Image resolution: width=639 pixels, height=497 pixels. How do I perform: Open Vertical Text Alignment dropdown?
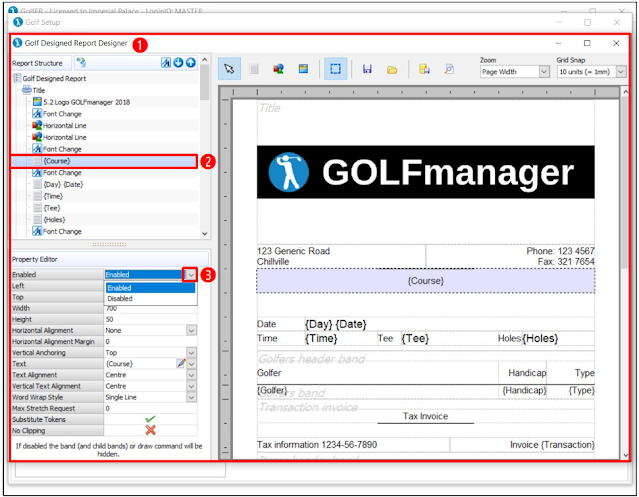point(191,386)
